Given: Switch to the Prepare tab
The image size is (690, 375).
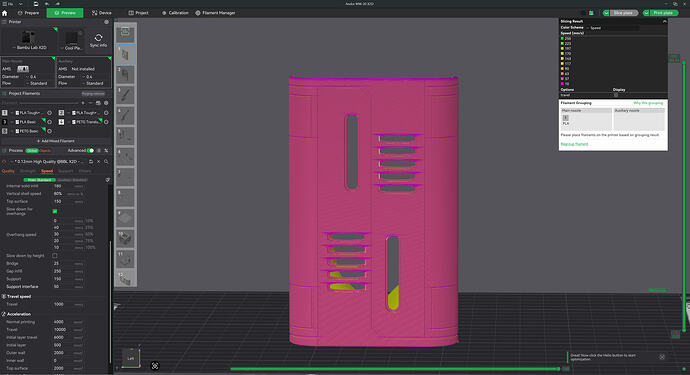Looking at the screenshot, I should click(28, 13).
